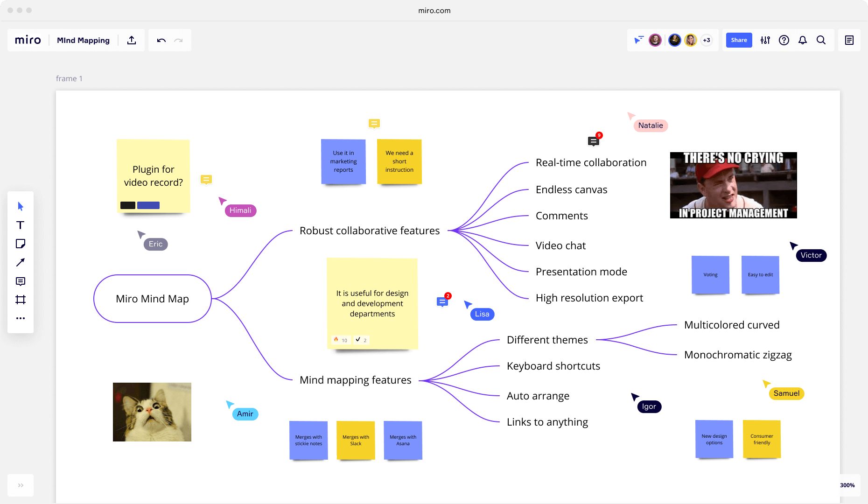
Task: Pick the Sticky note tool
Action: [21, 244]
